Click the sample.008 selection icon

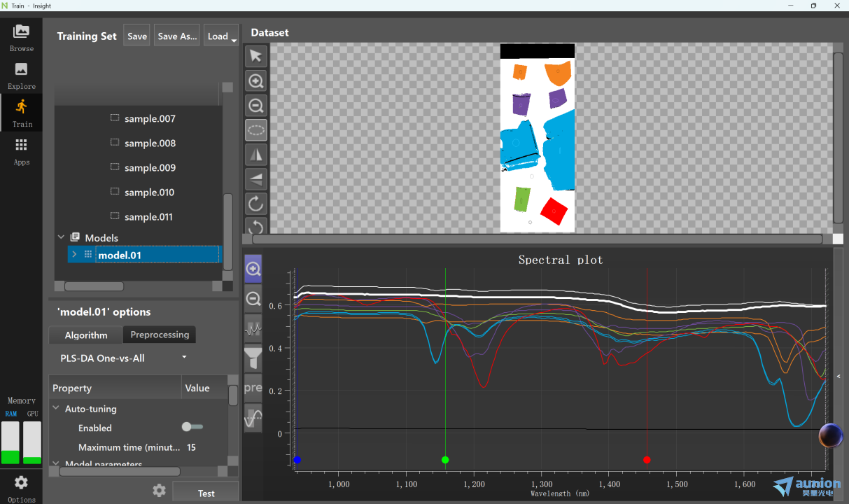115,143
